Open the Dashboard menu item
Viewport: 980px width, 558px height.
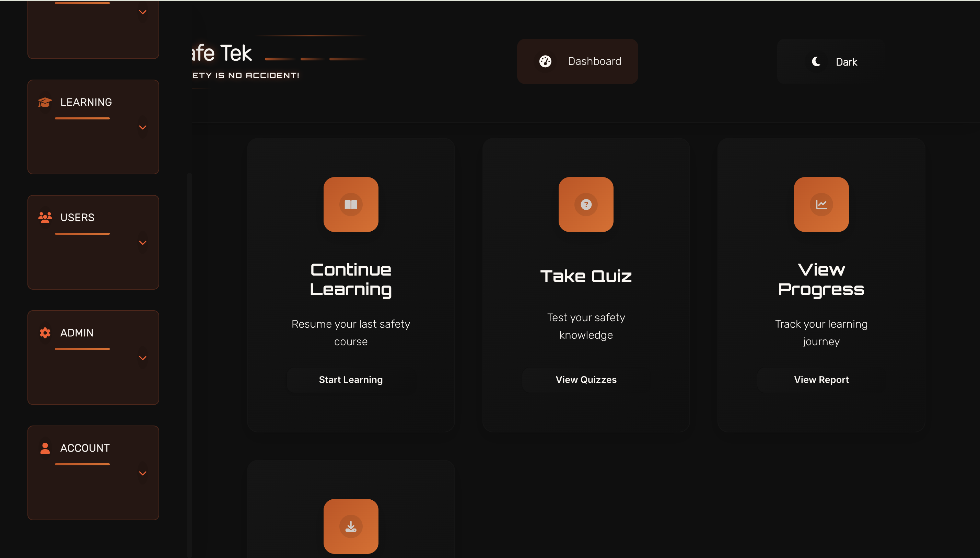594,61
